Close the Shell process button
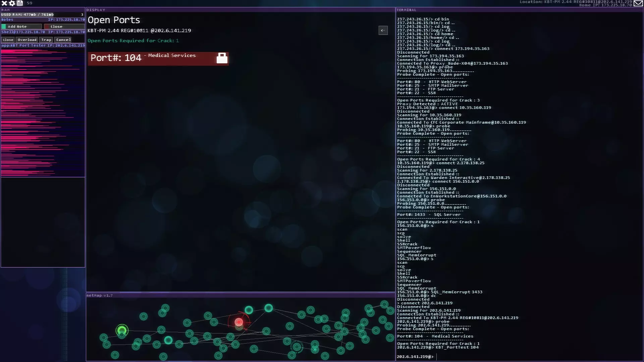The width and height of the screenshot is (644, 362). click(8, 40)
